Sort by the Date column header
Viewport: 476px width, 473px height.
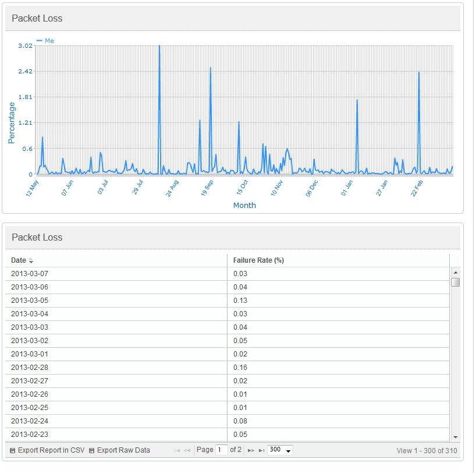point(19,260)
